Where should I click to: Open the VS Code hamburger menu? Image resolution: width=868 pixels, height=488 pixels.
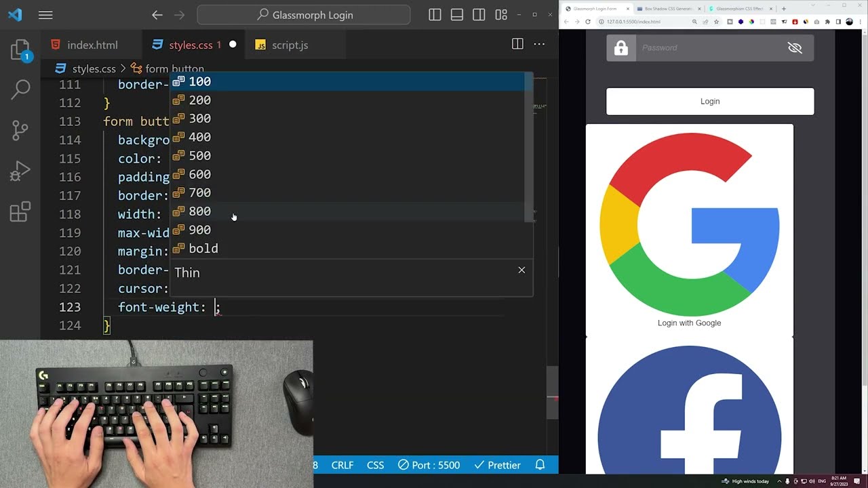45,15
